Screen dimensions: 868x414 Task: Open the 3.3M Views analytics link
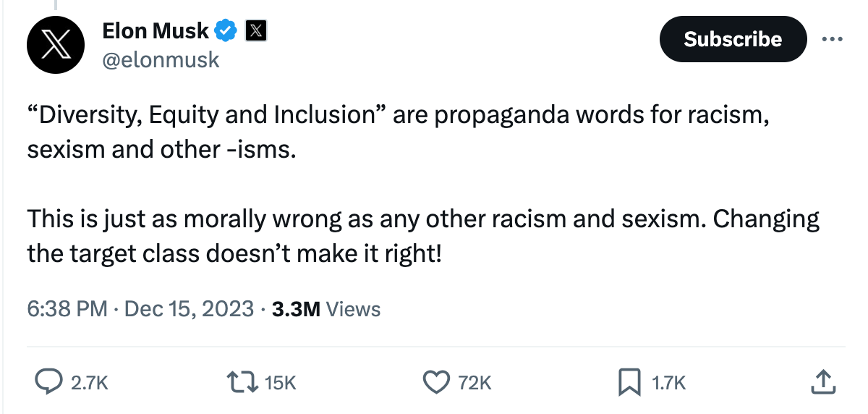point(325,309)
